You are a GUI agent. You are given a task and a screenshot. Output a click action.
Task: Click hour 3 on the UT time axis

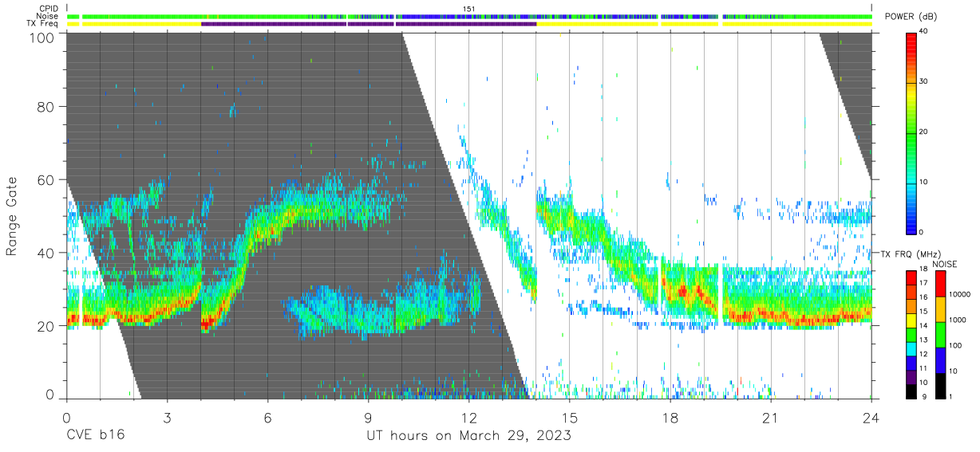167,417
